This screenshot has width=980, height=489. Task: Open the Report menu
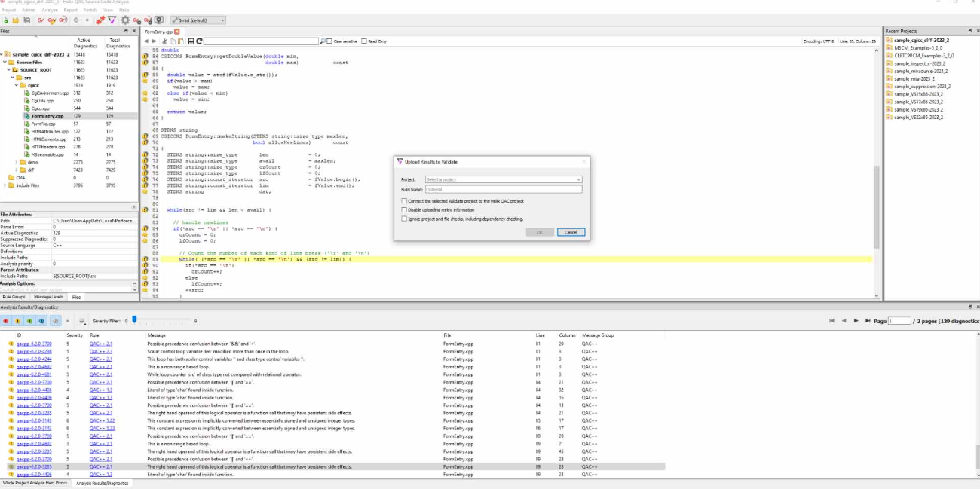point(70,10)
